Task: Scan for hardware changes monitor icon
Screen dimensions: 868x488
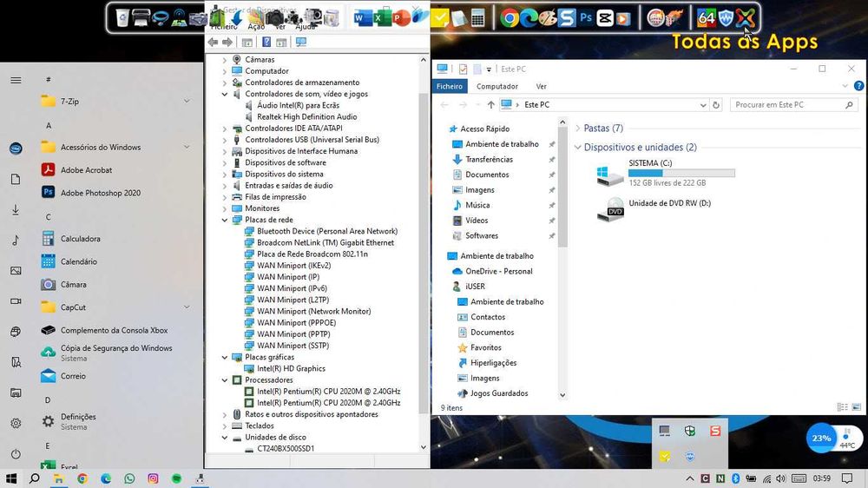Action: [301, 42]
